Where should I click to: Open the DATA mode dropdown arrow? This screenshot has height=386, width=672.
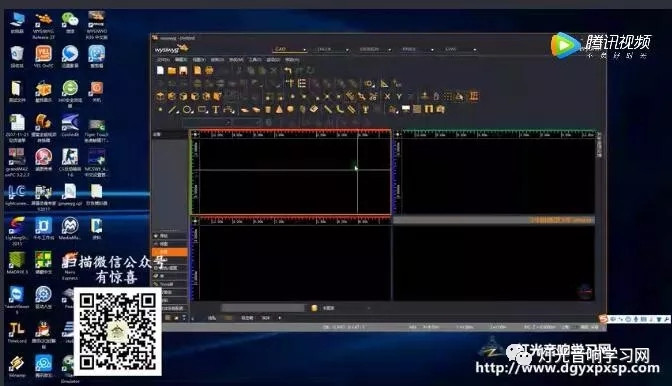pos(347,50)
